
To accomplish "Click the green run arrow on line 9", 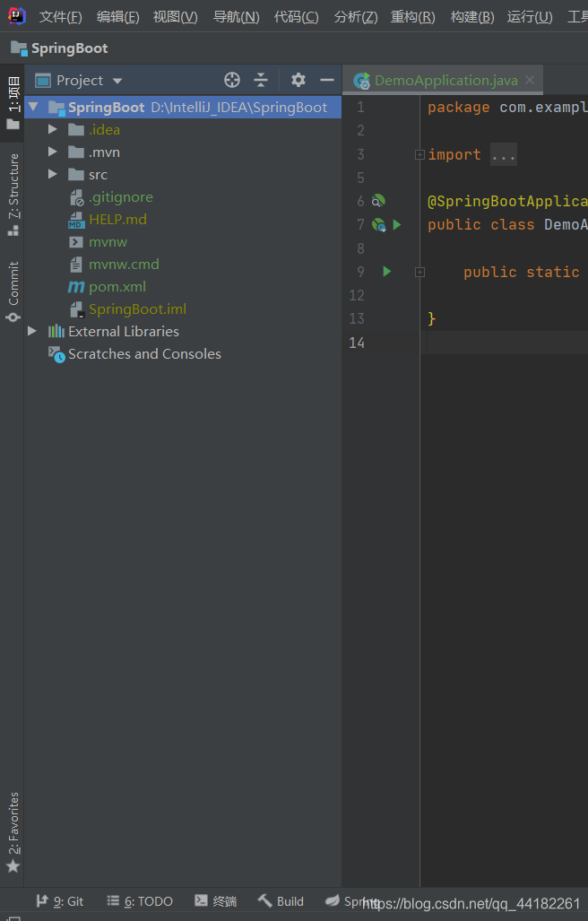I will click(386, 272).
